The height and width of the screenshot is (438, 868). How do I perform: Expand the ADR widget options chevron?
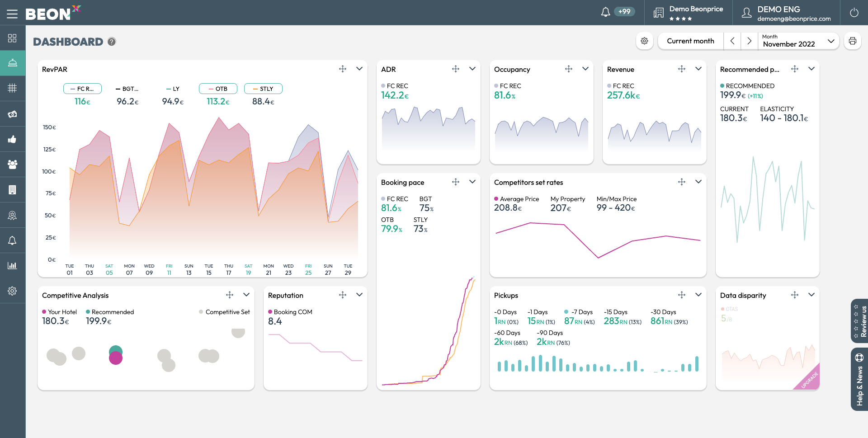coord(472,69)
